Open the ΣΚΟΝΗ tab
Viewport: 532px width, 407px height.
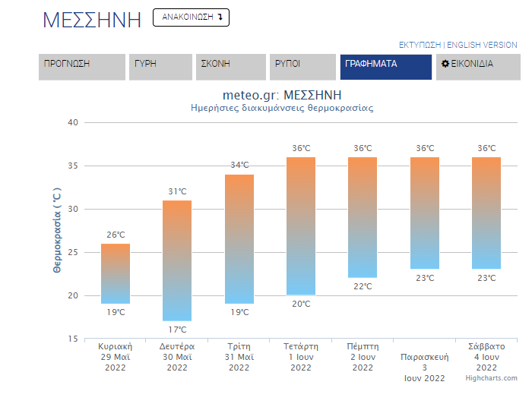pos(231,67)
